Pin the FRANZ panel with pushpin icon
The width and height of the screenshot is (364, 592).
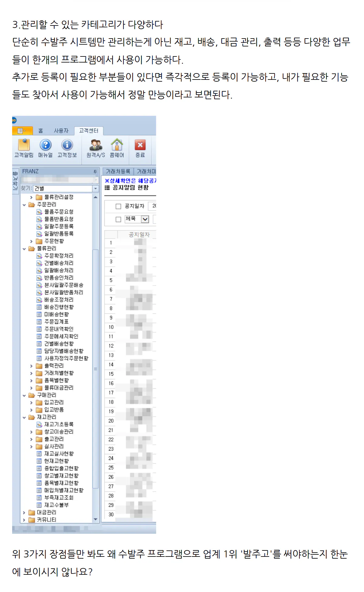click(95, 172)
